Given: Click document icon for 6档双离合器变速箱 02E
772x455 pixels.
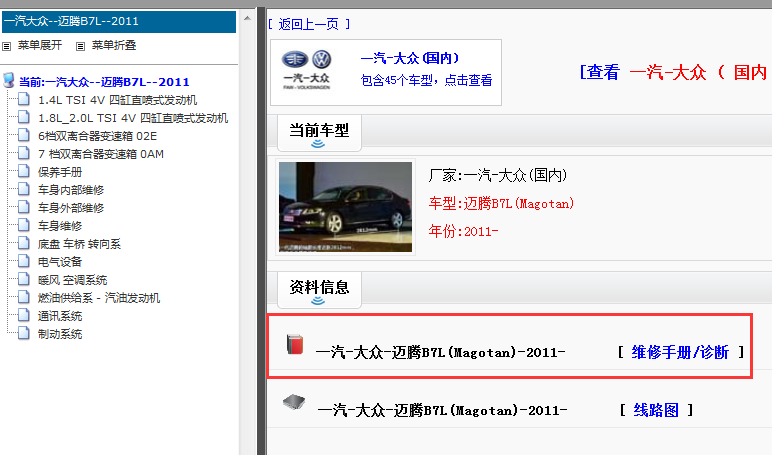Looking at the screenshot, I should (x=24, y=135).
